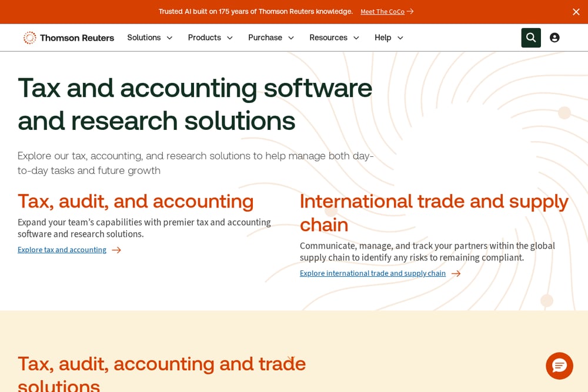Open the search magnifier button
The width and height of the screenshot is (588, 392).
point(530,38)
